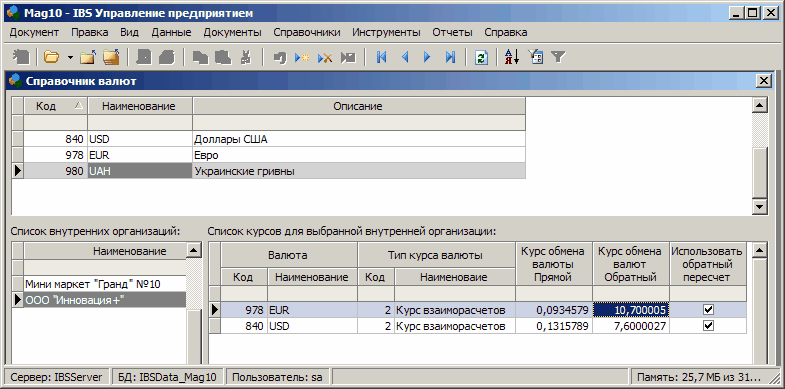The image size is (785, 389).
Task: Click the filter settings icon
Action: tap(536, 57)
